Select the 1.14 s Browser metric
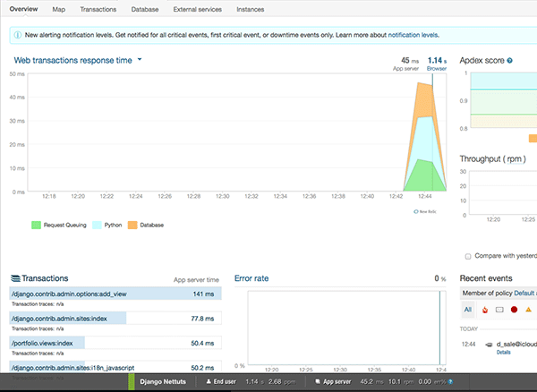 click(x=437, y=64)
